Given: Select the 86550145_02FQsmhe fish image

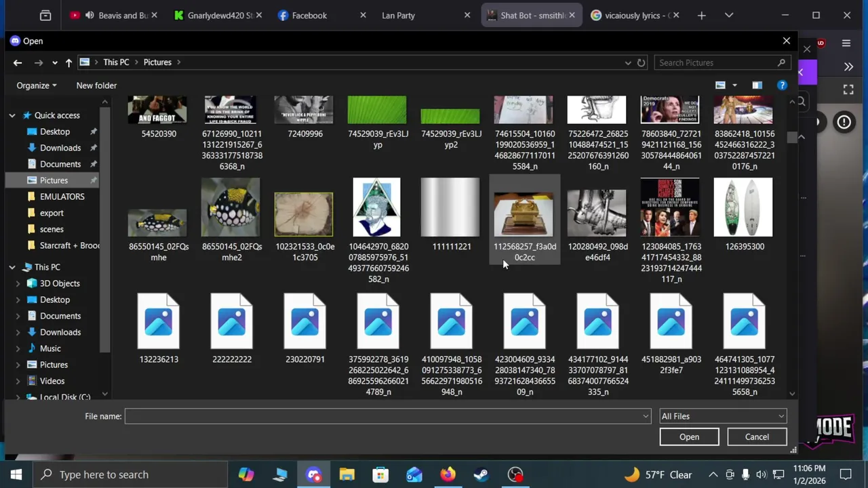Looking at the screenshot, I should click(x=157, y=222).
